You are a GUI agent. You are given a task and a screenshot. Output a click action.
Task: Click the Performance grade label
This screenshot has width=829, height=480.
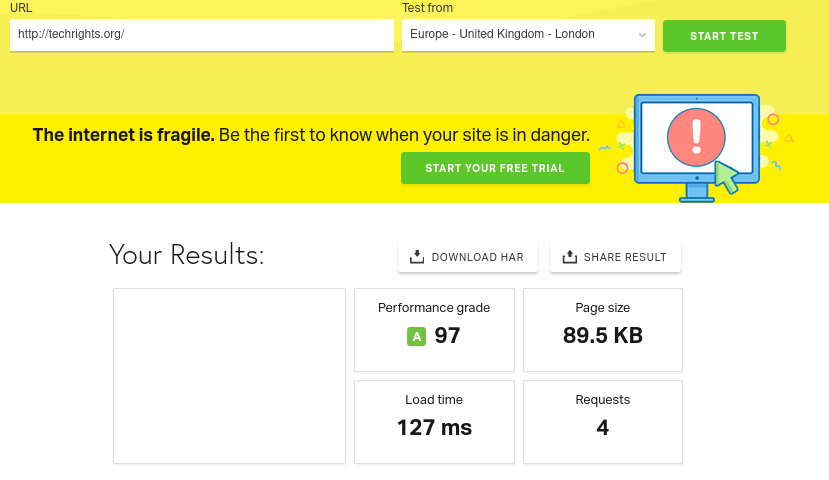[x=434, y=308]
